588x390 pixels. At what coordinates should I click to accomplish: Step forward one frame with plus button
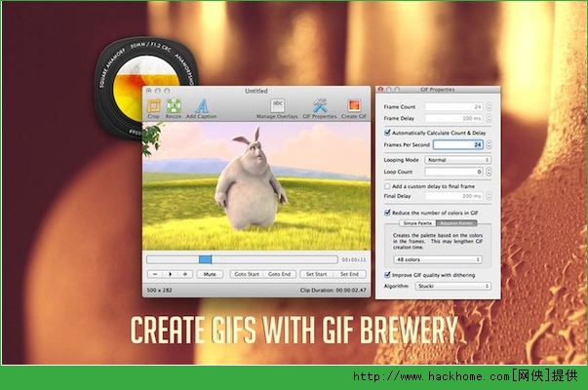coord(185,274)
